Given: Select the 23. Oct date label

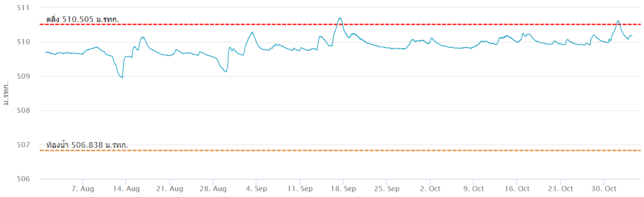Looking at the screenshot, I should pyautogui.click(x=560, y=189).
